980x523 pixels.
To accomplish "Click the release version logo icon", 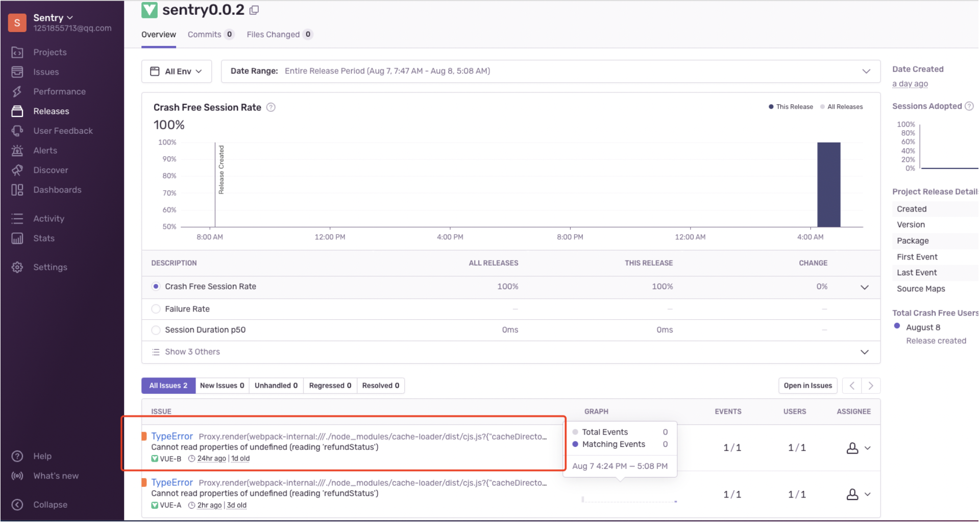I will 150,10.
